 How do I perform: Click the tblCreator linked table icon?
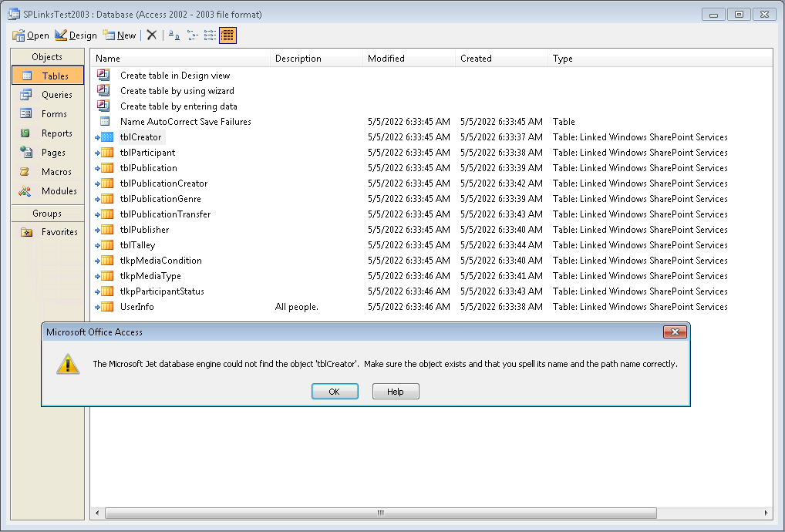point(105,136)
